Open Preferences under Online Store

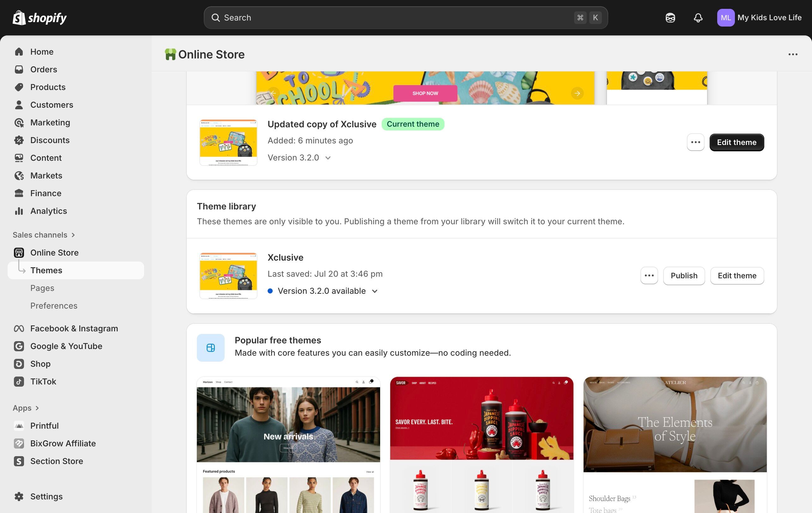tap(54, 305)
